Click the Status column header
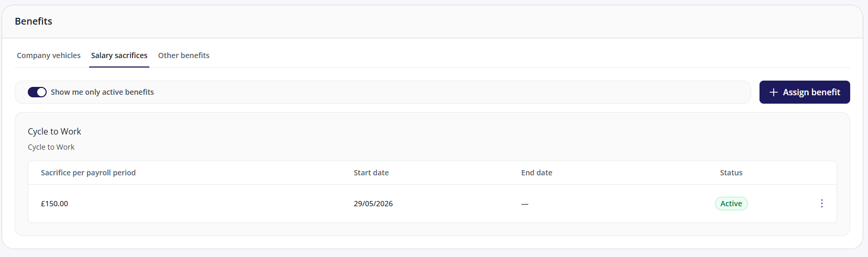868x257 pixels. (731, 173)
